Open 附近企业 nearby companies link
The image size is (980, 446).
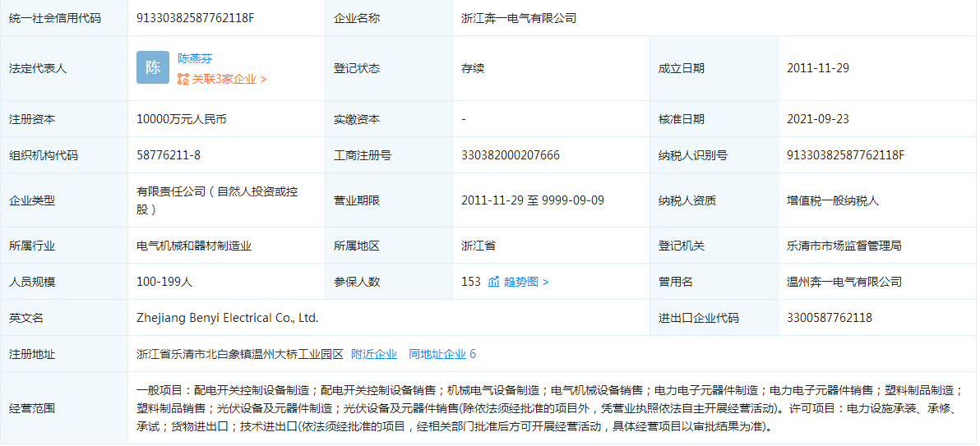374,354
